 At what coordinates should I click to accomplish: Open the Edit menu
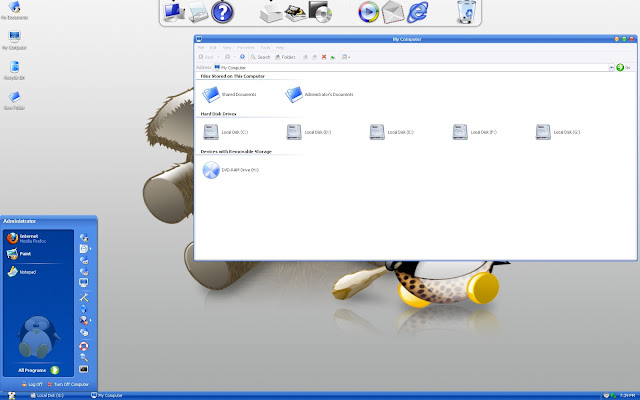pos(213,48)
